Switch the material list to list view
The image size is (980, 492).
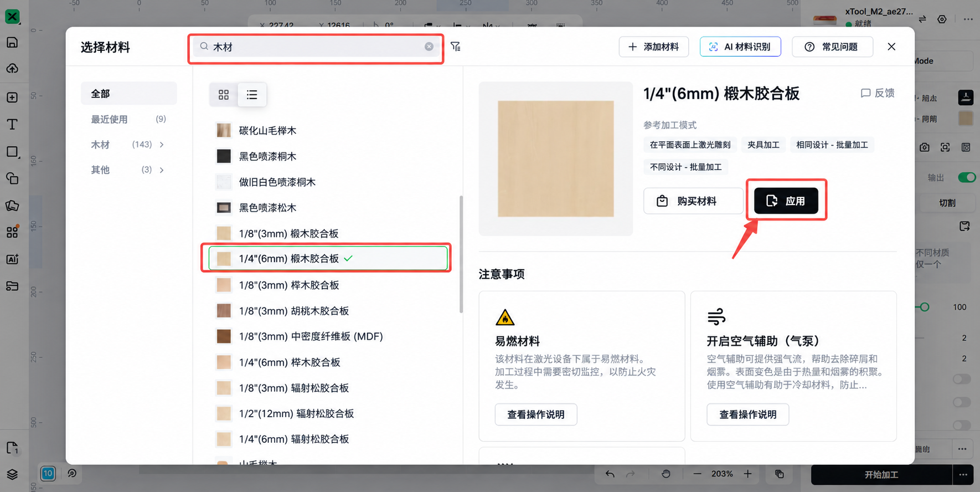click(252, 95)
